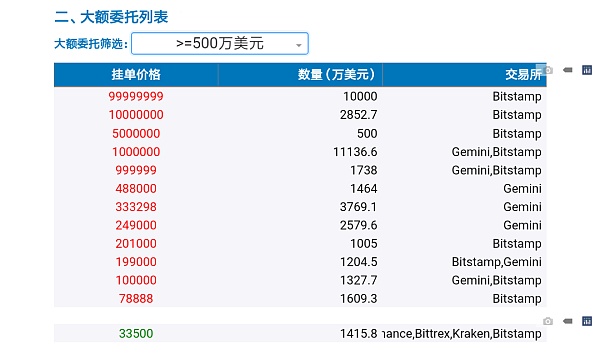Select the 99999999 price cell

click(136, 96)
